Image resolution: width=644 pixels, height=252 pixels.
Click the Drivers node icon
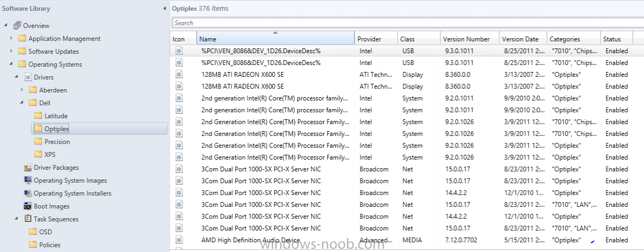28,77
